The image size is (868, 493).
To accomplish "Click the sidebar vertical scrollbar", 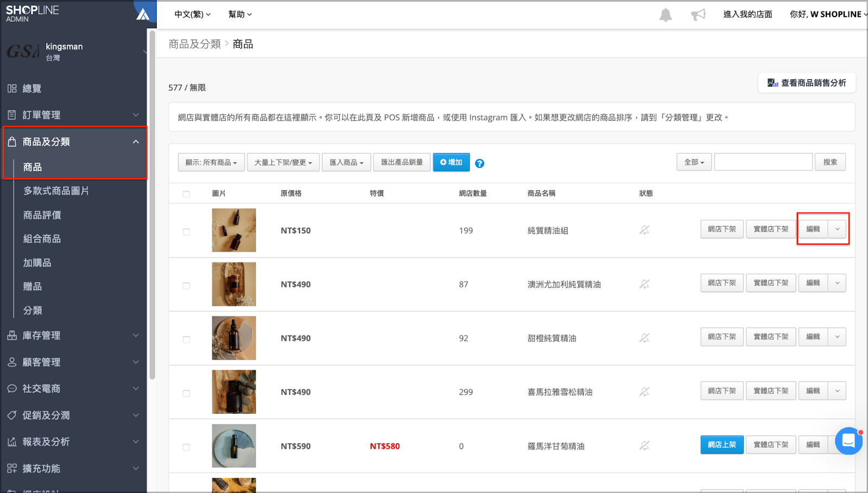I will tap(152, 205).
